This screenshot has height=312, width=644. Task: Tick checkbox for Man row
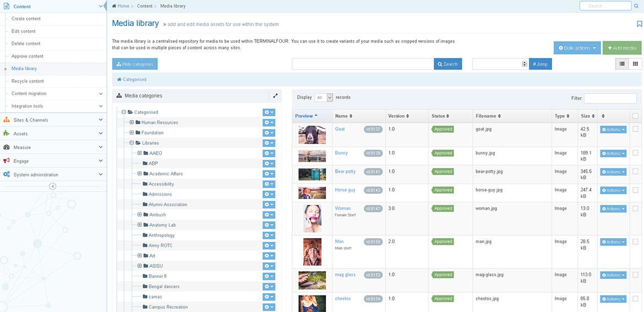635,242
